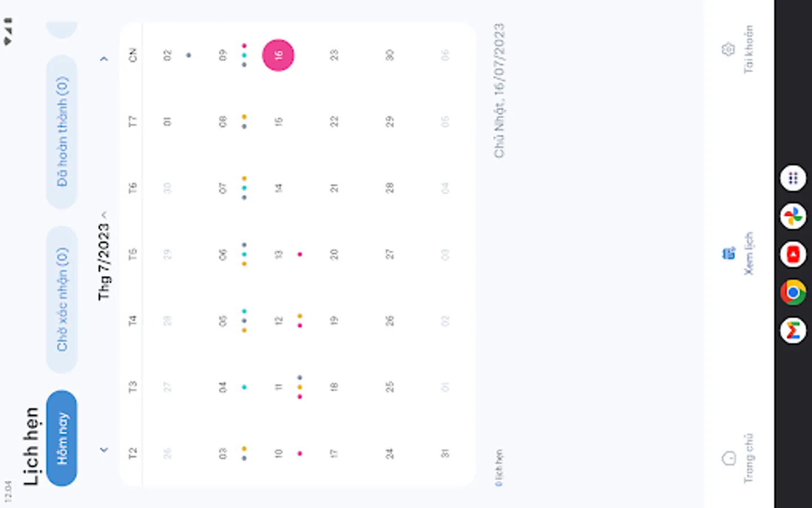Go to next month with right chevron

click(104, 58)
